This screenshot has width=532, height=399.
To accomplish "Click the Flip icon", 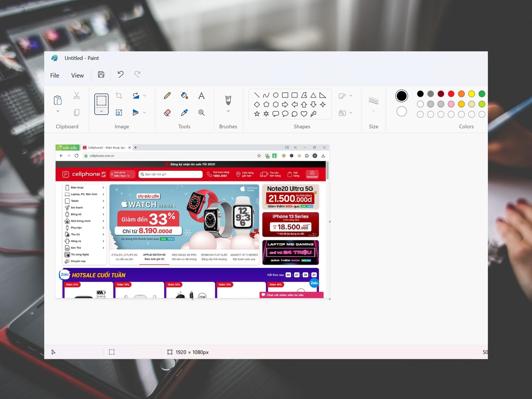I will coord(136,113).
